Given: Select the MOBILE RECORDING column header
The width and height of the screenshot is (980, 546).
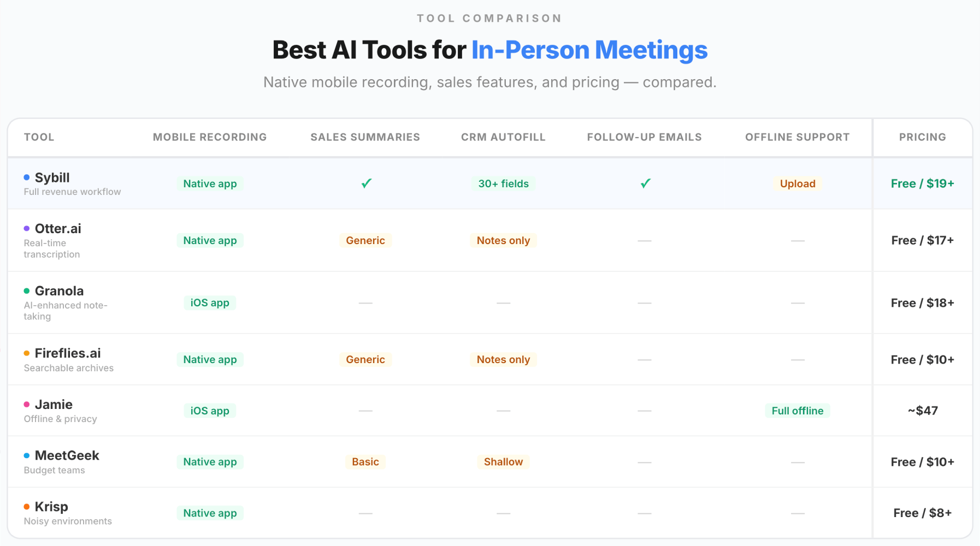Looking at the screenshot, I should [210, 137].
